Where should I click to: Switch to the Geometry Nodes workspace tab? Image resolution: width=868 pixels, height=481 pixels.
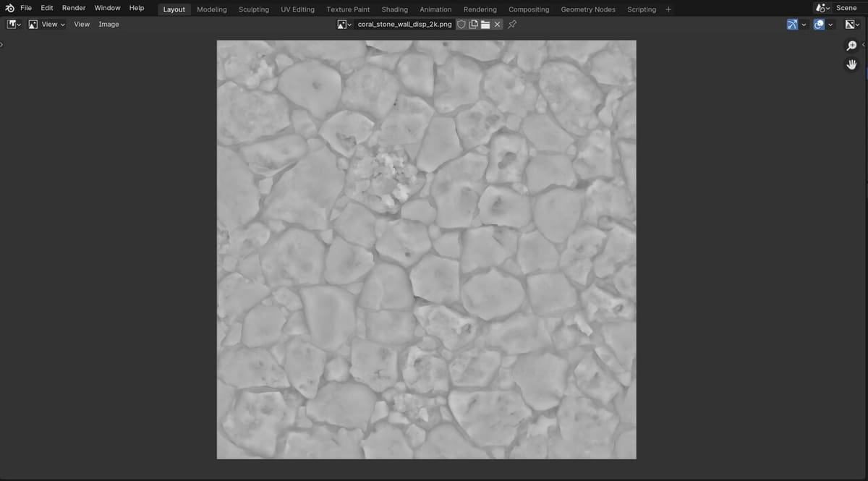[x=588, y=9]
